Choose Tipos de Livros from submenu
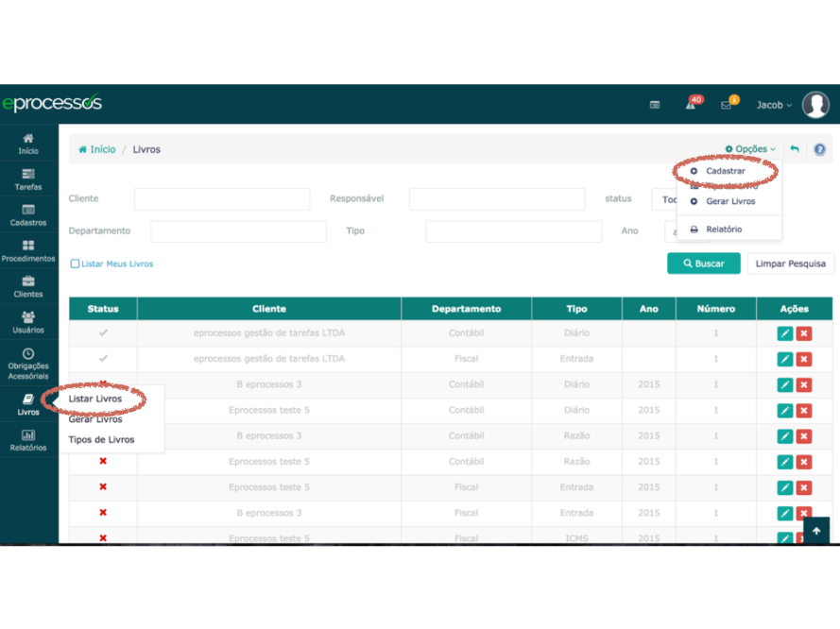Screen dimensions: 840x629 coord(101,439)
